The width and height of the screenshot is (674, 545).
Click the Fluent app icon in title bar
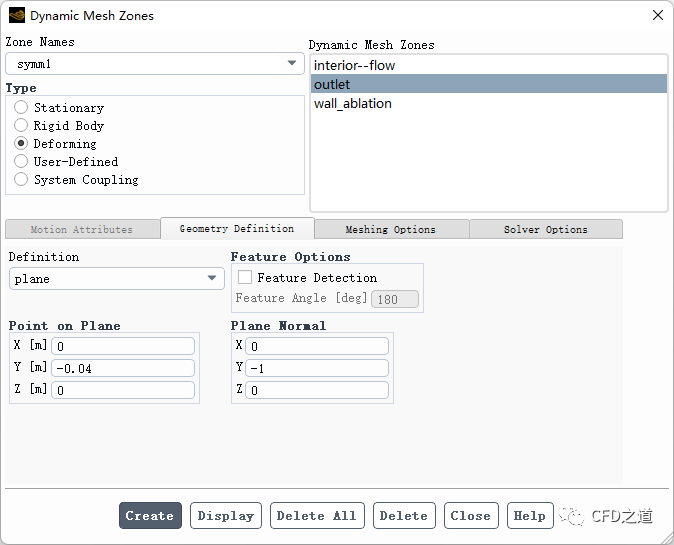coord(16,15)
